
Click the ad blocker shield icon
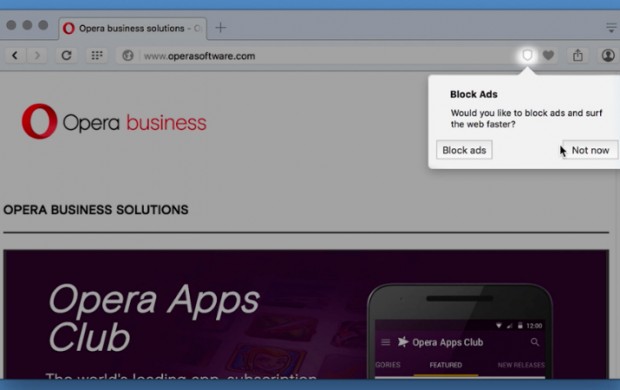coord(527,55)
